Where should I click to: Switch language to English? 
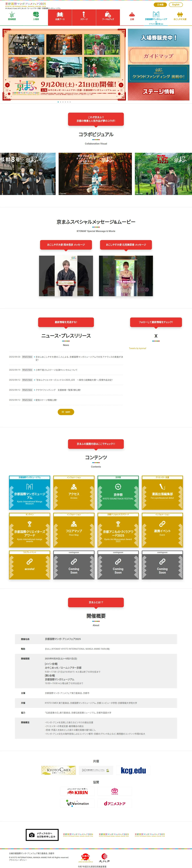click(176, 5)
